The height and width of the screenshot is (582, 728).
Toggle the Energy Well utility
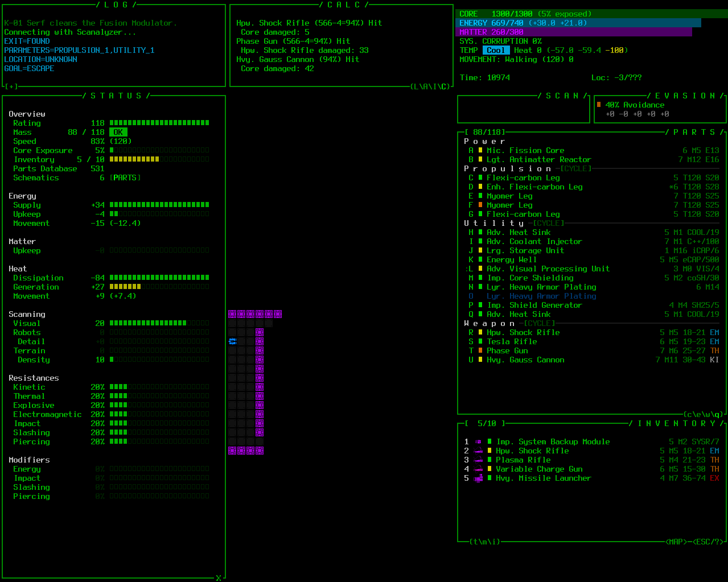click(594, 259)
